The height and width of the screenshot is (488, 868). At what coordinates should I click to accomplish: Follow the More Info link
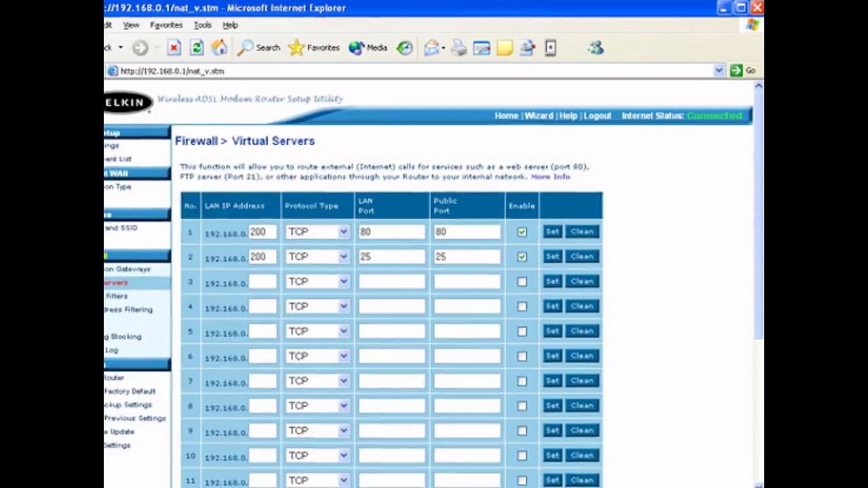(551, 177)
